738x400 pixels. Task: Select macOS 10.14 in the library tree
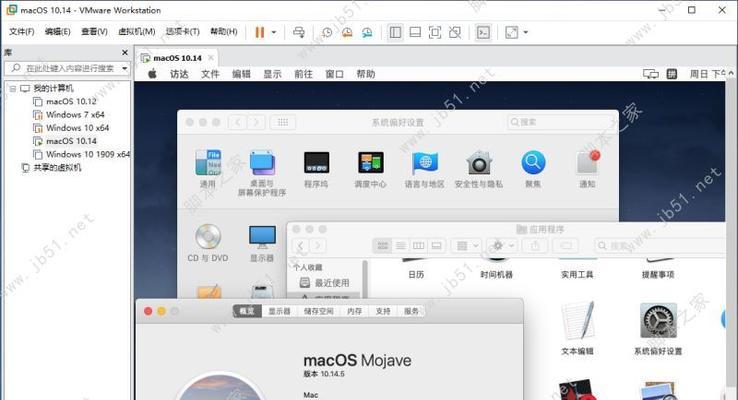click(71, 141)
